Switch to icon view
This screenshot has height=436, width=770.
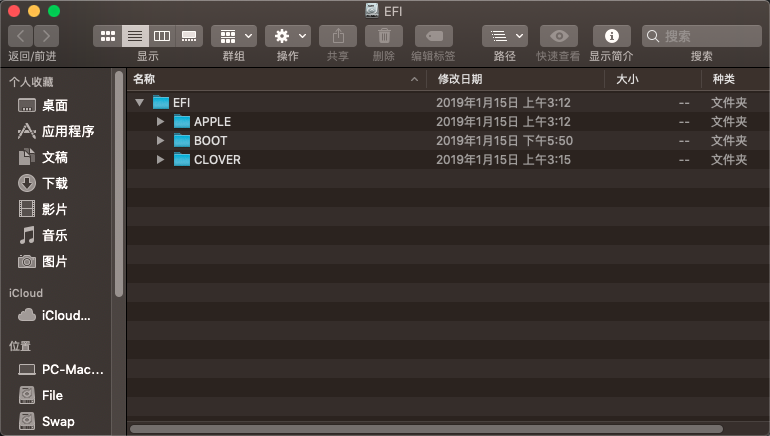click(108, 36)
